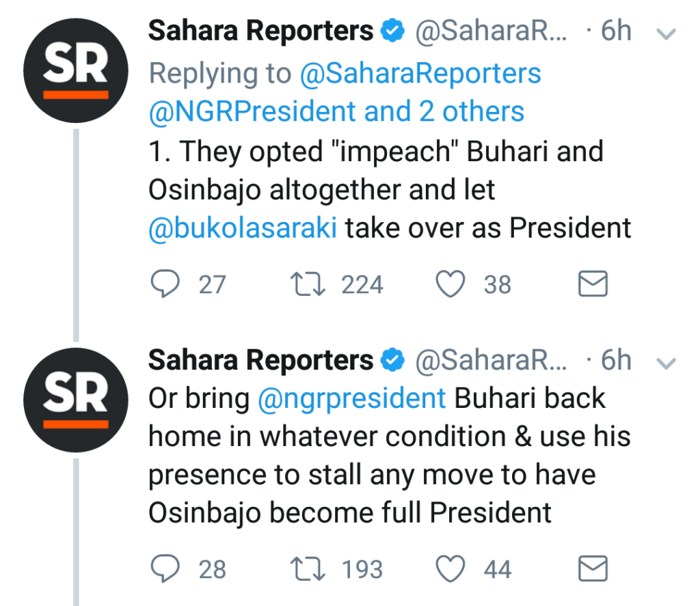The image size is (700, 606).
Task: Open the second tweet's 6h timestamp
Action: tap(616, 361)
